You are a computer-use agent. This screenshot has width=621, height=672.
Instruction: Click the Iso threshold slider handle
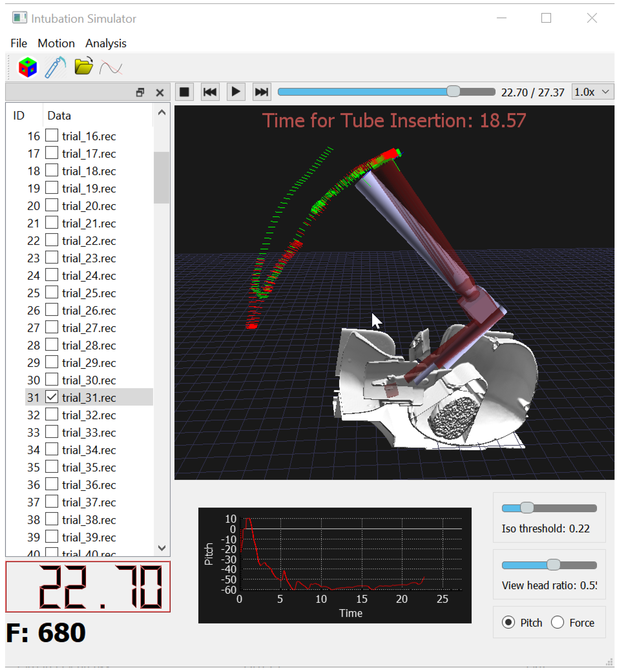pos(527,508)
